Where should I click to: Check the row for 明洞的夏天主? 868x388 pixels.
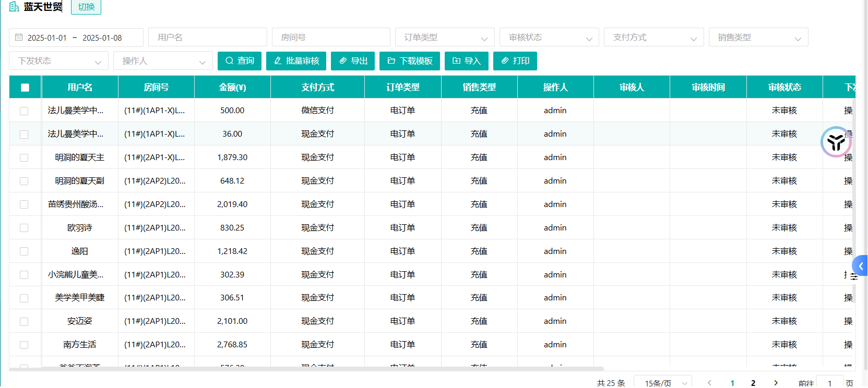coord(24,157)
